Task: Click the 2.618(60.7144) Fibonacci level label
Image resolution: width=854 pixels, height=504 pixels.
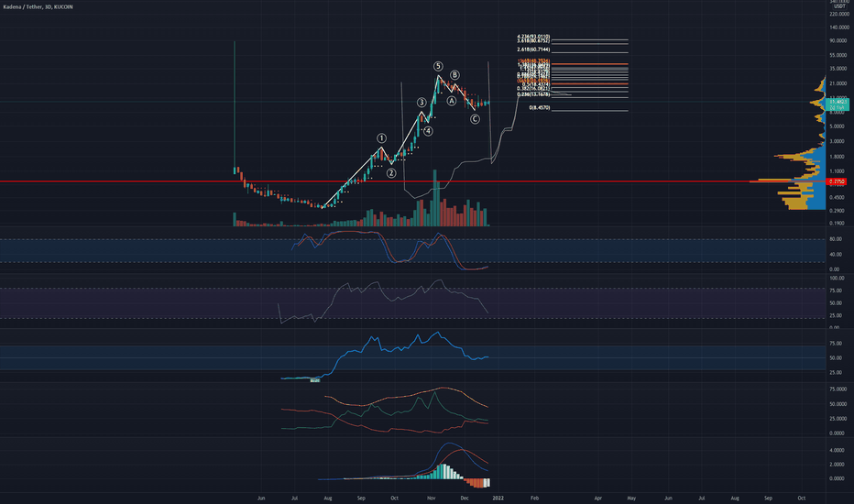Action: point(533,49)
